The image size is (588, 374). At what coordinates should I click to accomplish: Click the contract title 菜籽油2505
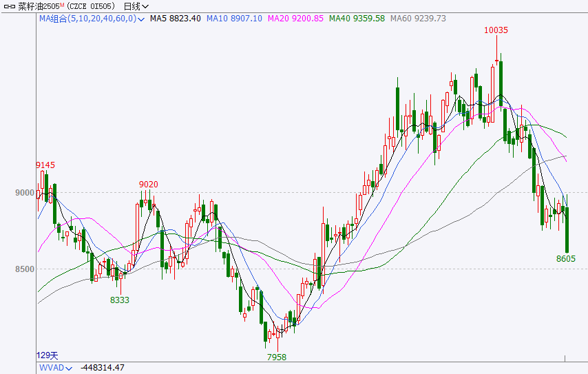click(41, 6)
